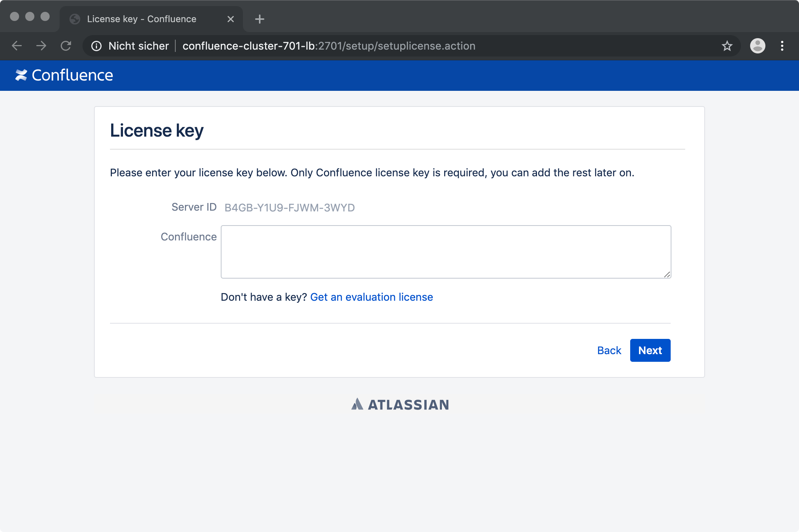This screenshot has width=799, height=532.
Task: Follow the Get an evaluation license link
Action: tap(372, 297)
